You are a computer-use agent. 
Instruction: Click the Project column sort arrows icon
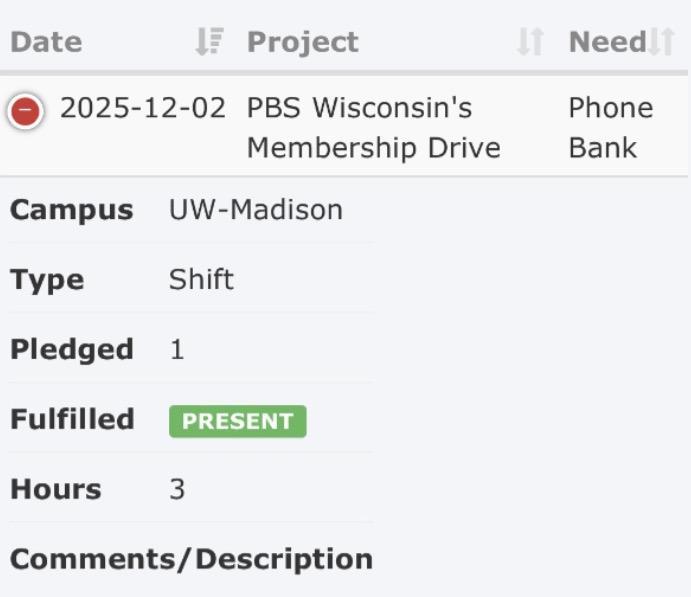click(x=530, y=42)
